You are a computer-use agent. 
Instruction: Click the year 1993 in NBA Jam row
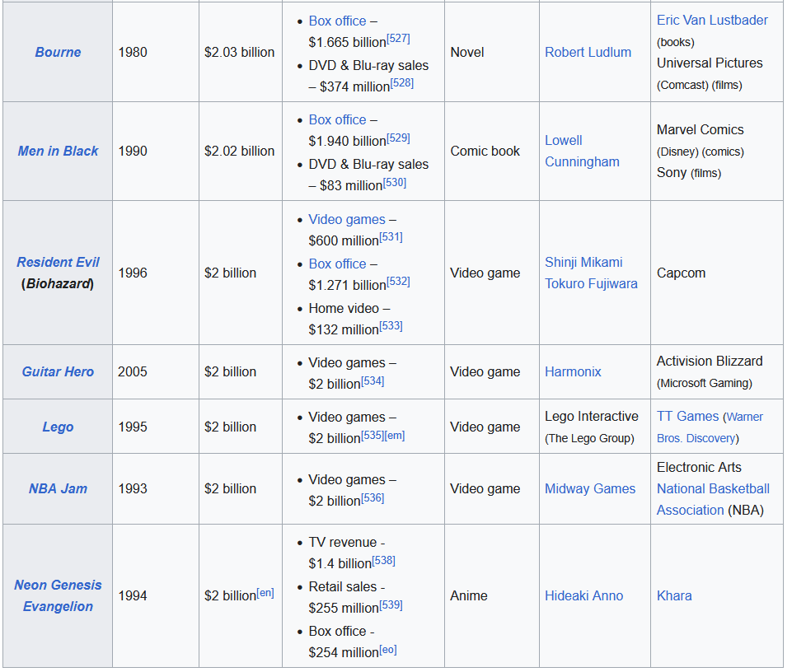[133, 488]
